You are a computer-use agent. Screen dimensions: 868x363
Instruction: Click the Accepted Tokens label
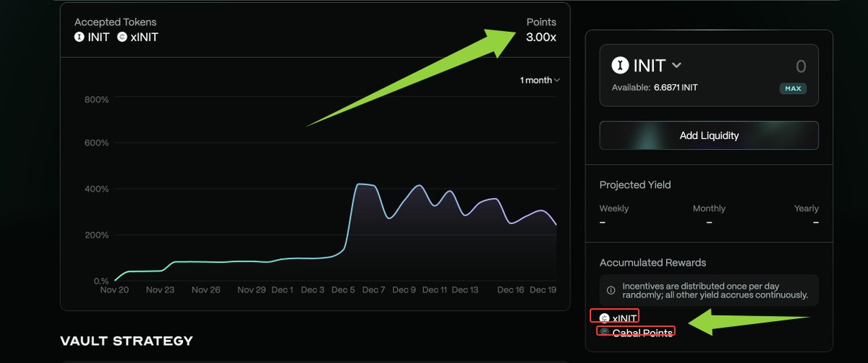point(116,22)
